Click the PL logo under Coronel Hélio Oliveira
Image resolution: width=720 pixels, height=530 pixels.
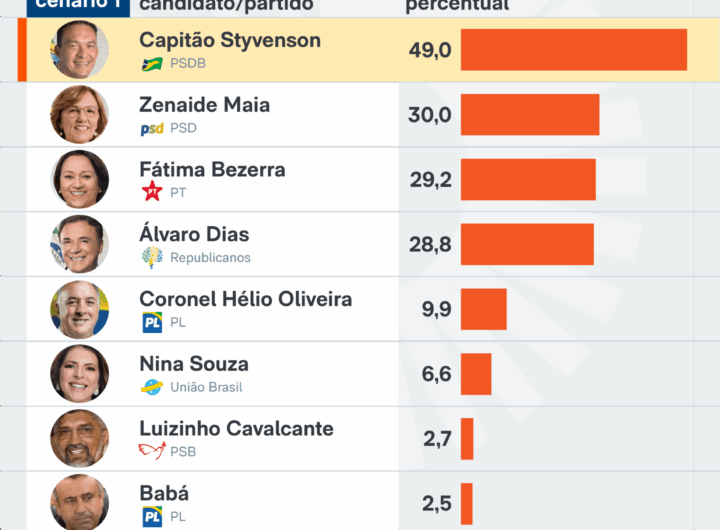tap(152, 322)
